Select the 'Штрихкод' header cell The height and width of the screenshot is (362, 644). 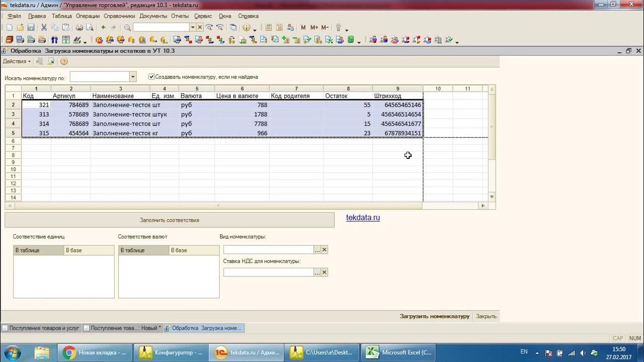[x=397, y=96]
